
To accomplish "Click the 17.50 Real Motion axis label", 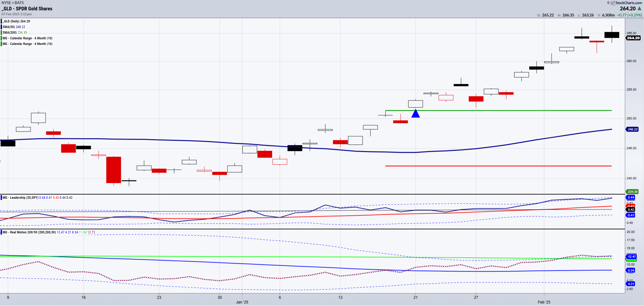I will (631, 240).
